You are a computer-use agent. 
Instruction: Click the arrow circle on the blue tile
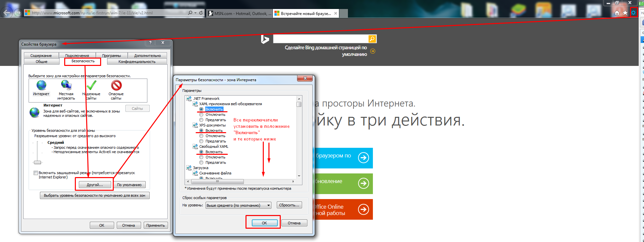363,157
